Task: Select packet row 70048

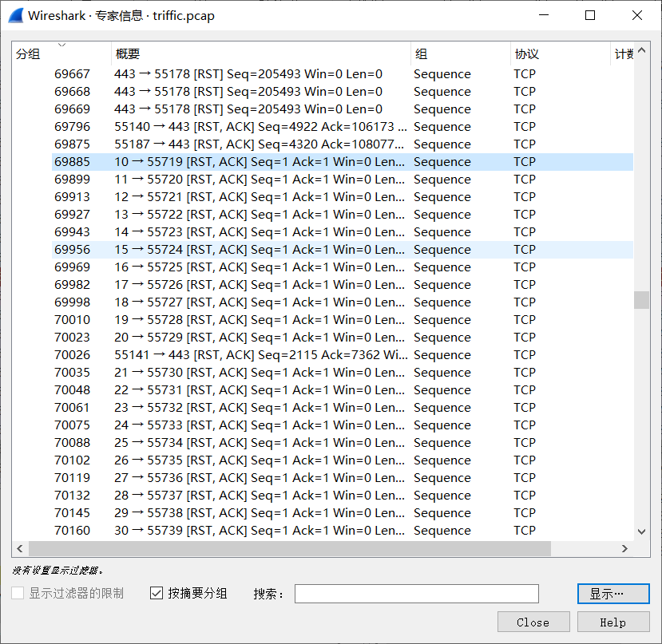Action: [343, 390]
